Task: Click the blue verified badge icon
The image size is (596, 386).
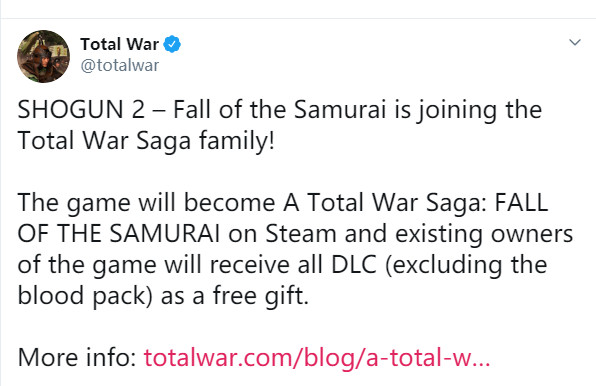Action: 172,44
